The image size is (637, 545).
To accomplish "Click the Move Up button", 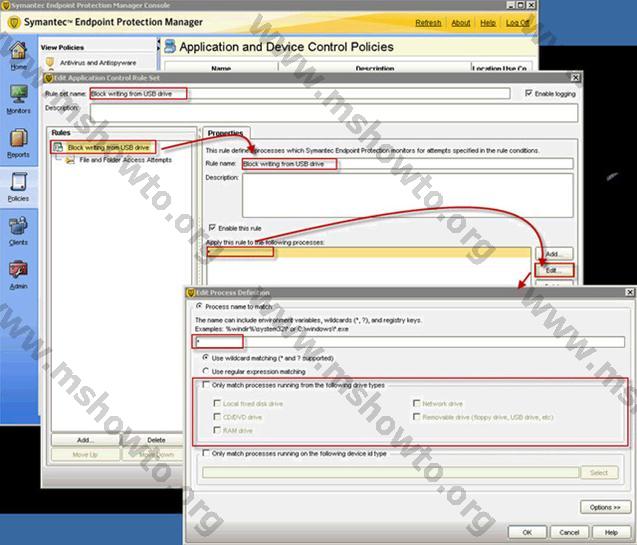I will (x=86, y=454).
